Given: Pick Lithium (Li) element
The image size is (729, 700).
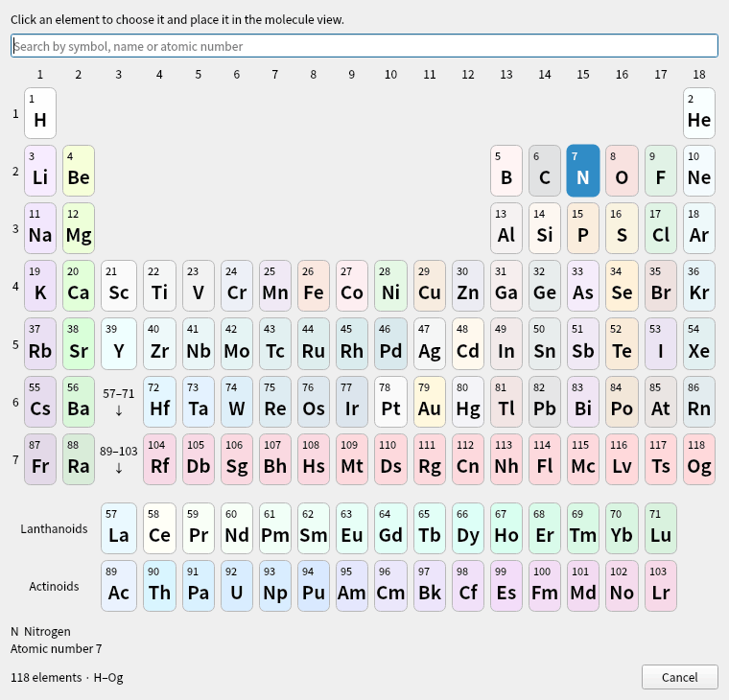Looking at the screenshot, I should 40,171.
